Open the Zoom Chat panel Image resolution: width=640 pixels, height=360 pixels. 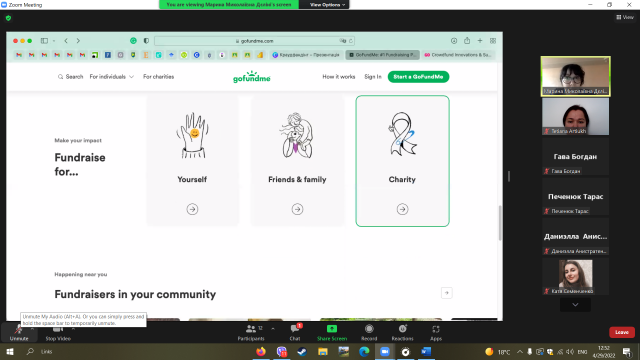pos(295,333)
